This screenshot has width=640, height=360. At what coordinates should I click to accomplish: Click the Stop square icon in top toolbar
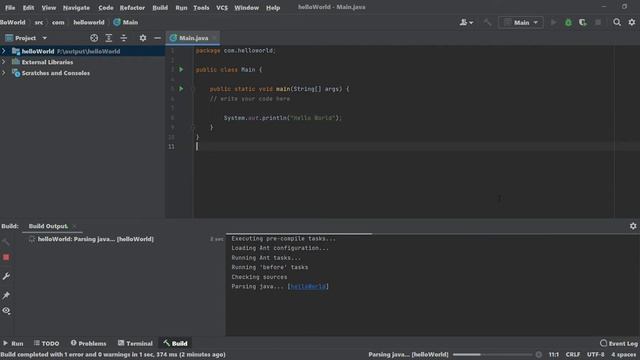[x=598, y=22]
